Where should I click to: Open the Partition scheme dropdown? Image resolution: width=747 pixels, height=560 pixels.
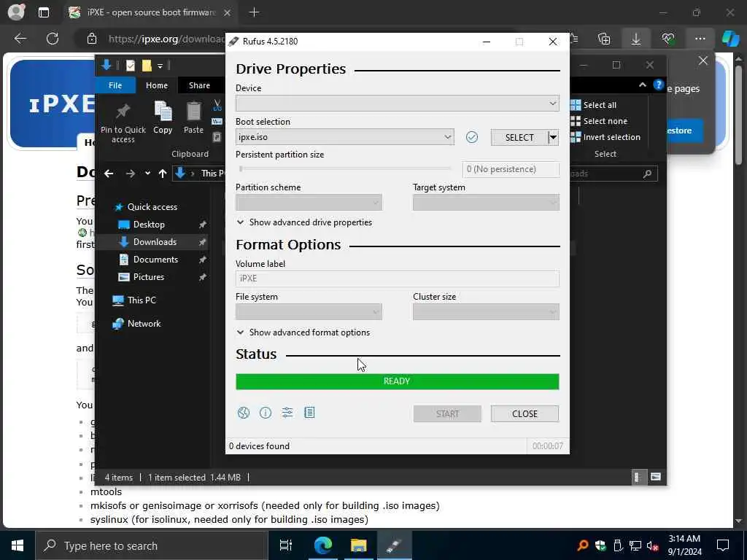tap(309, 203)
